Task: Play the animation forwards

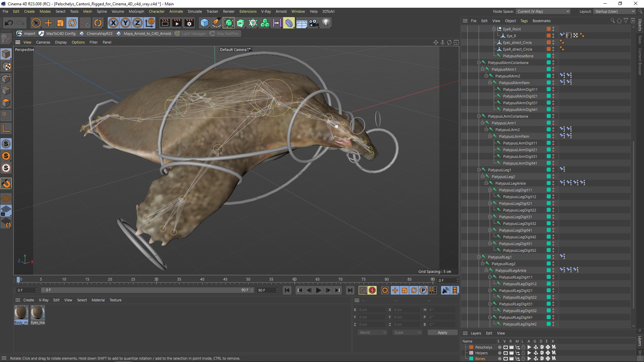Action: (x=318, y=290)
